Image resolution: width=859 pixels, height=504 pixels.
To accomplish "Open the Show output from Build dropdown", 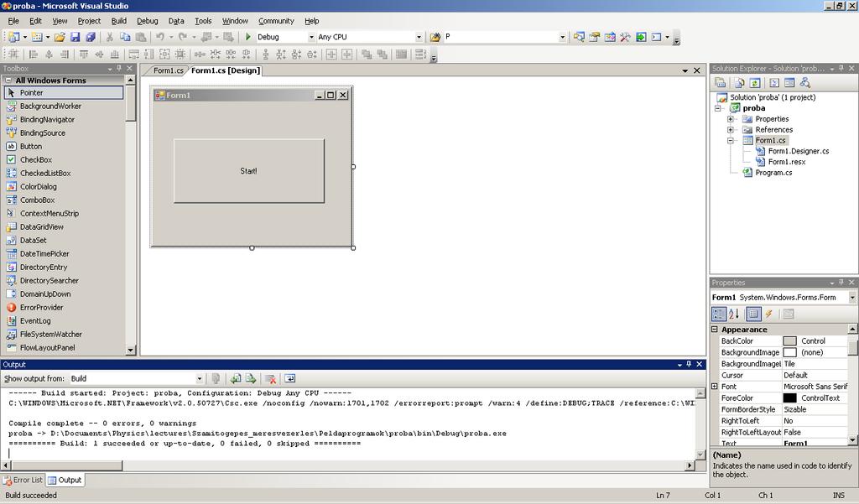I will coord(200,378).
